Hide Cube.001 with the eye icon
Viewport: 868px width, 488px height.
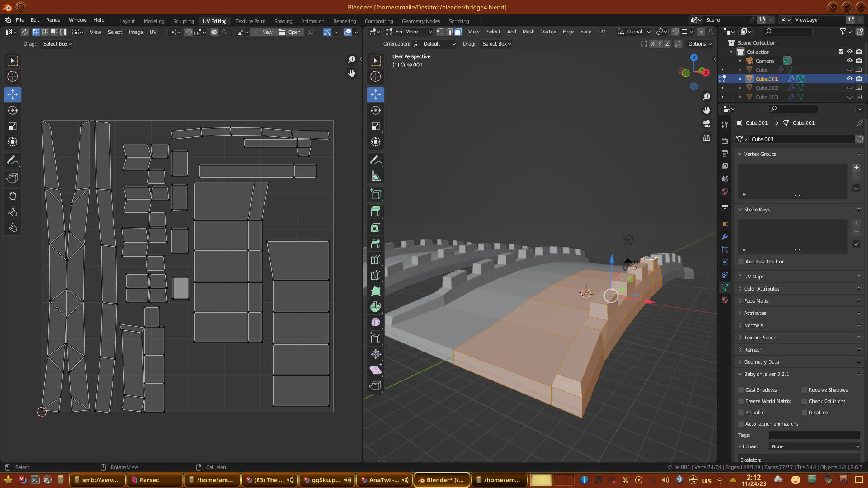tap(849, 79)
